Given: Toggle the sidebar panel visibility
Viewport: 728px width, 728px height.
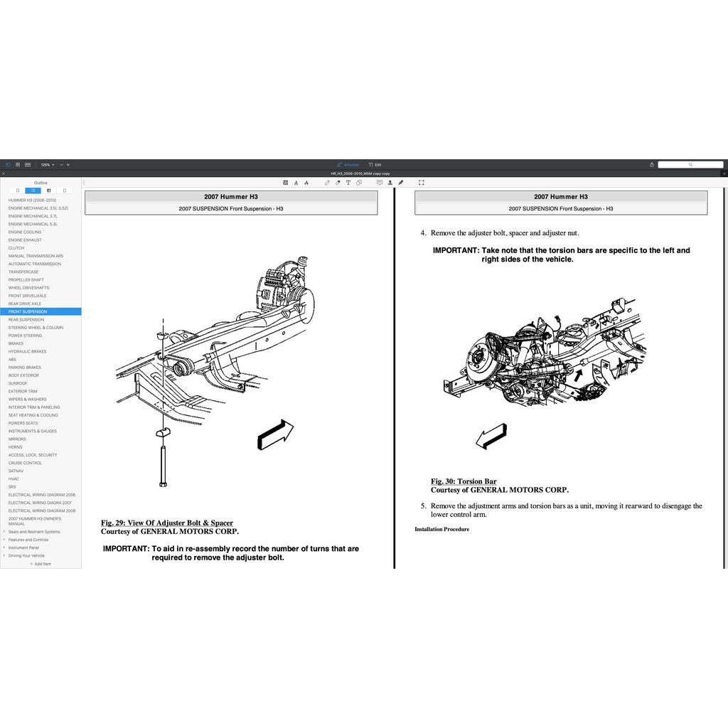Looking at the screenshot, I should point(9,164).
